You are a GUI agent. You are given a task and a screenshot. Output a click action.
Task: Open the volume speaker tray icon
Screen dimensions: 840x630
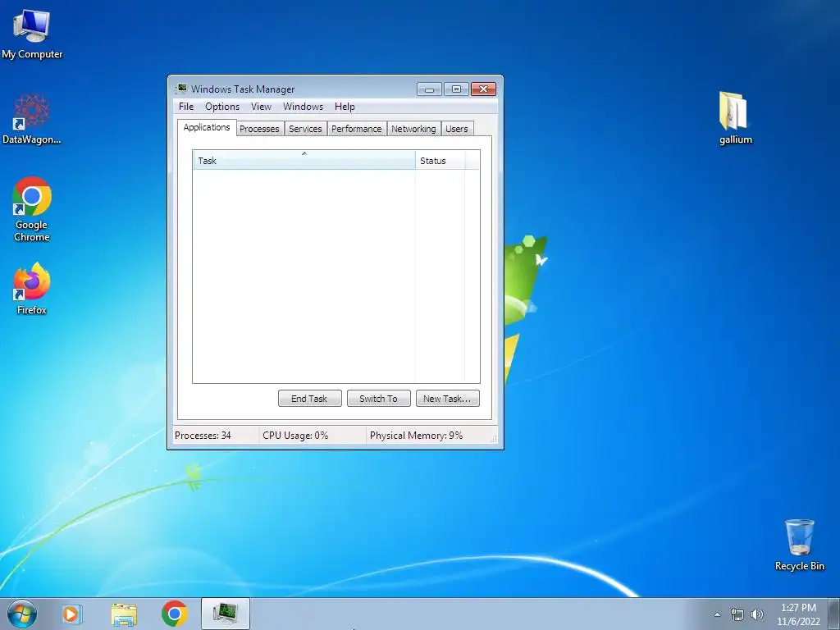point(756,614)
